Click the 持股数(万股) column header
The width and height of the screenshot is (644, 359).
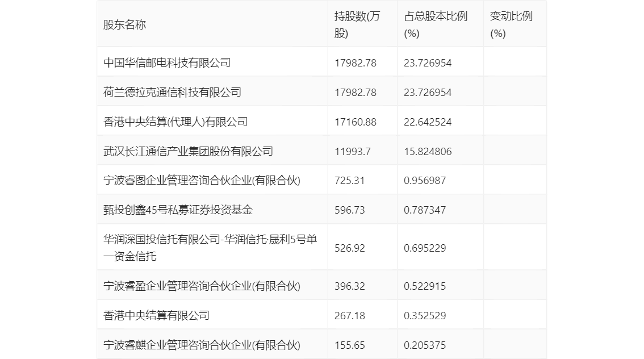357,24
